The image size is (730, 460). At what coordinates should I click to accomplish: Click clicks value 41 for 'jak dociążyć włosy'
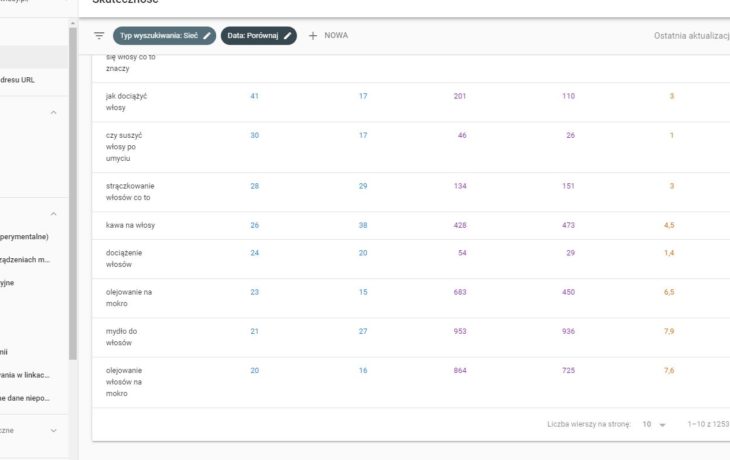tap(254, 96)
